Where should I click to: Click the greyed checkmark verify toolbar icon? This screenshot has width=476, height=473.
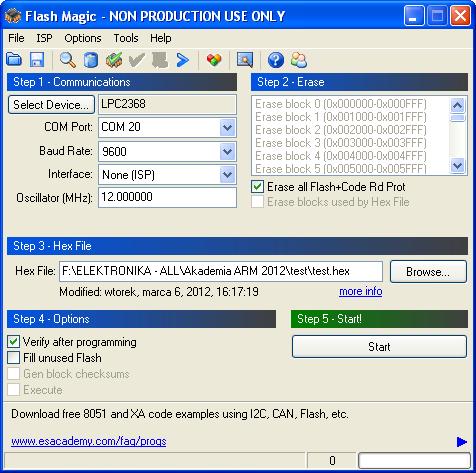tap(137, 60)
